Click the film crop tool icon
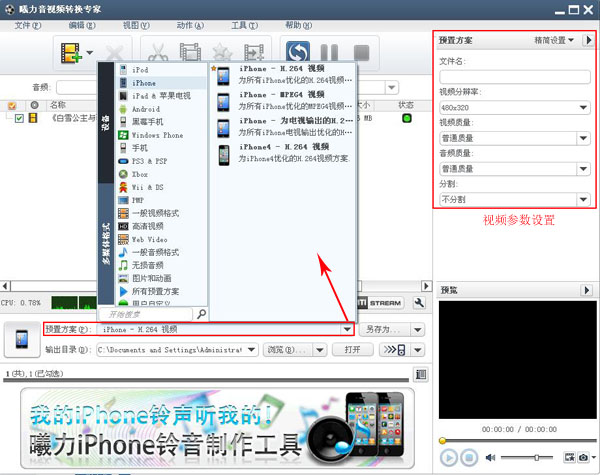 click(190, 52)
